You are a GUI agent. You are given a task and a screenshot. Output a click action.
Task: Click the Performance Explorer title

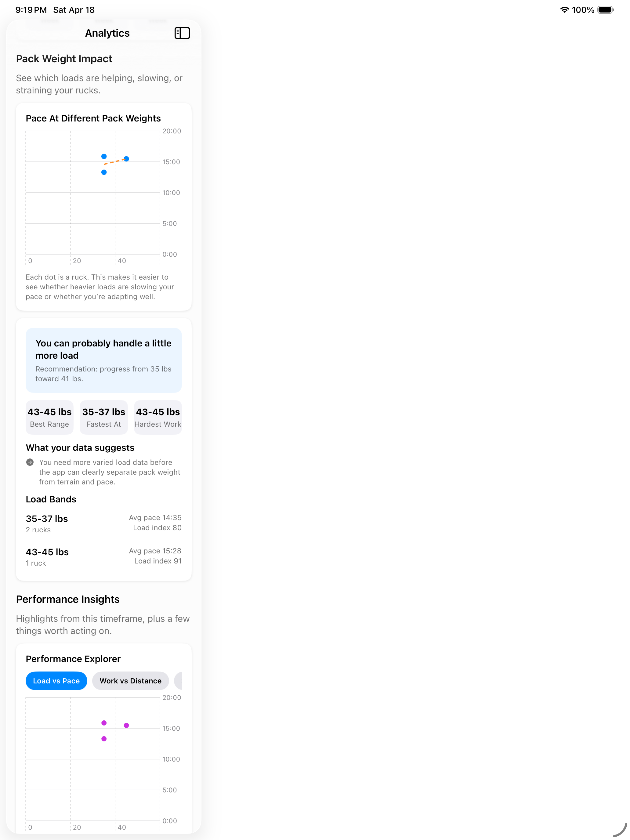click(x=73, y=659)
